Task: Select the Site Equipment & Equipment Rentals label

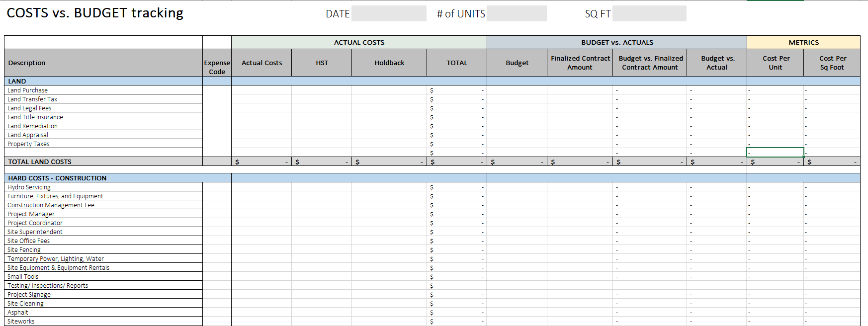Action: 58,267
